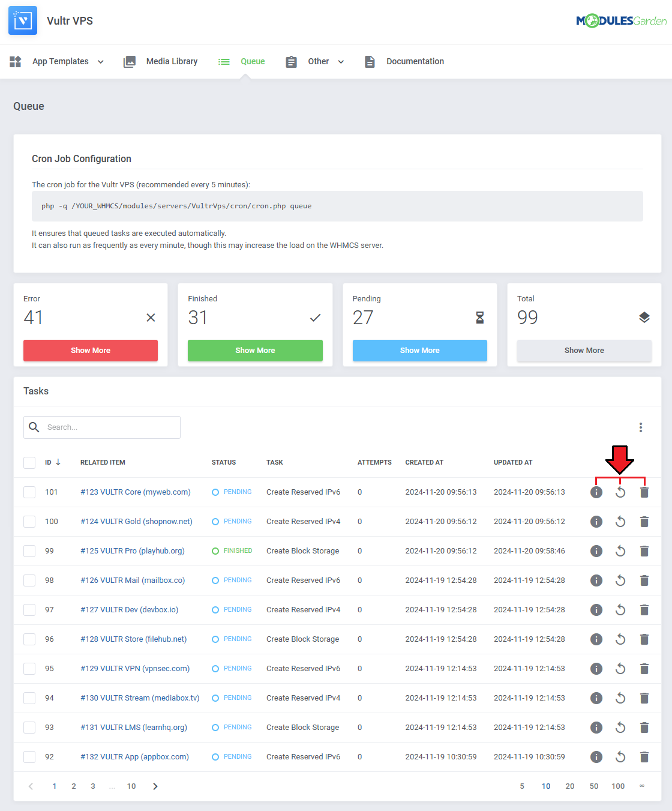
Task: Show info for task 97
Action: pos(596,610)
